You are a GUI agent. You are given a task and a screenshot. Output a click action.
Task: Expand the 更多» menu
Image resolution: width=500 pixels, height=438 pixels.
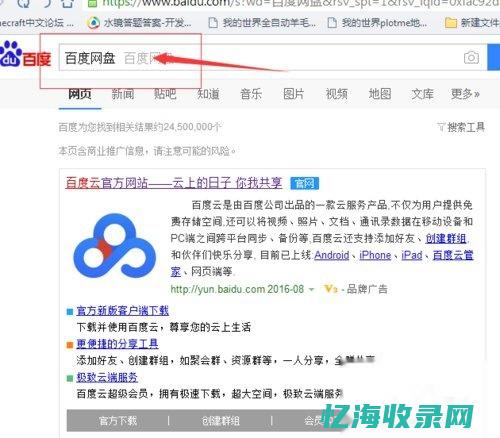coord(465,94)
